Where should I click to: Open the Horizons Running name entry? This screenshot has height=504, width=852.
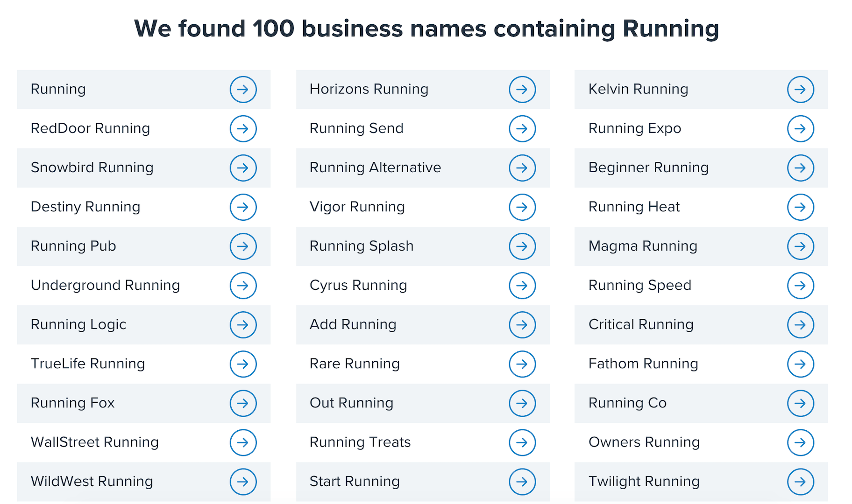pyautogui.click(x=369, y=89)
